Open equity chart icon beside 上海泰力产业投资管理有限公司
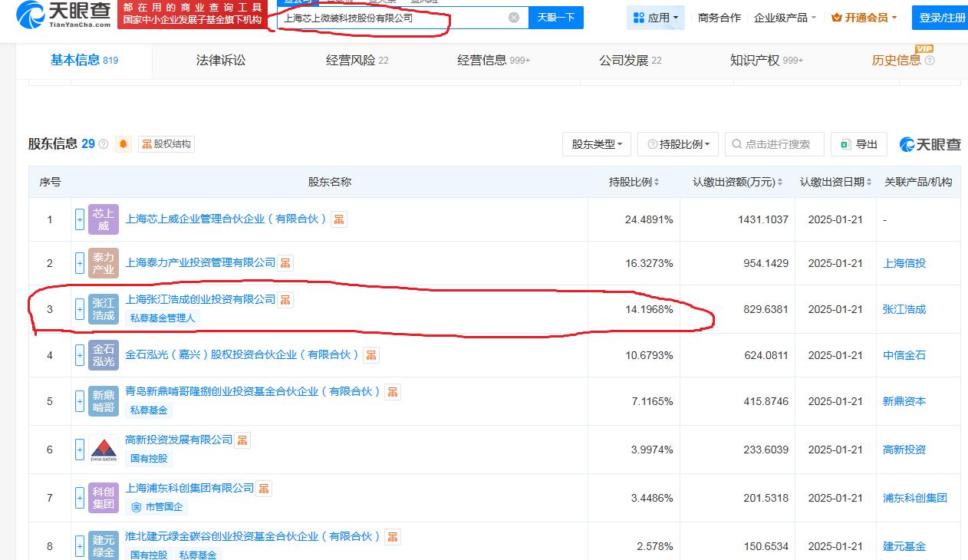 (x=285, y=263)
